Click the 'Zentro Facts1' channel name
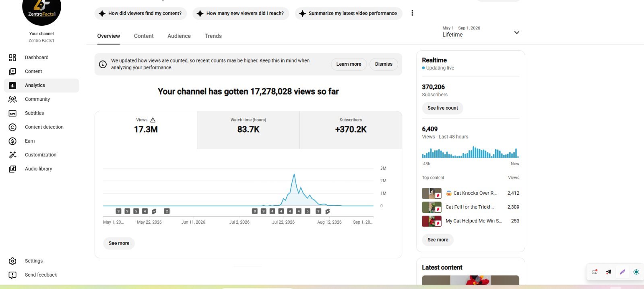 click(x=41, y=41)
